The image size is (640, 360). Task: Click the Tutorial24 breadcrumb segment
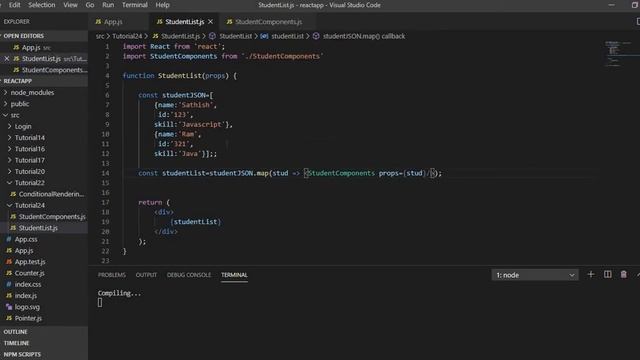pos(127,36)
